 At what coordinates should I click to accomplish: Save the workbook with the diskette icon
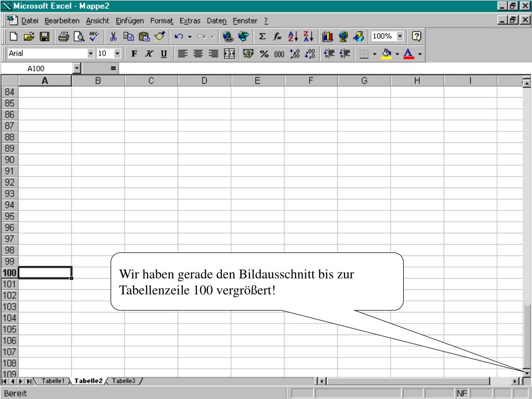tap(45, 36)
